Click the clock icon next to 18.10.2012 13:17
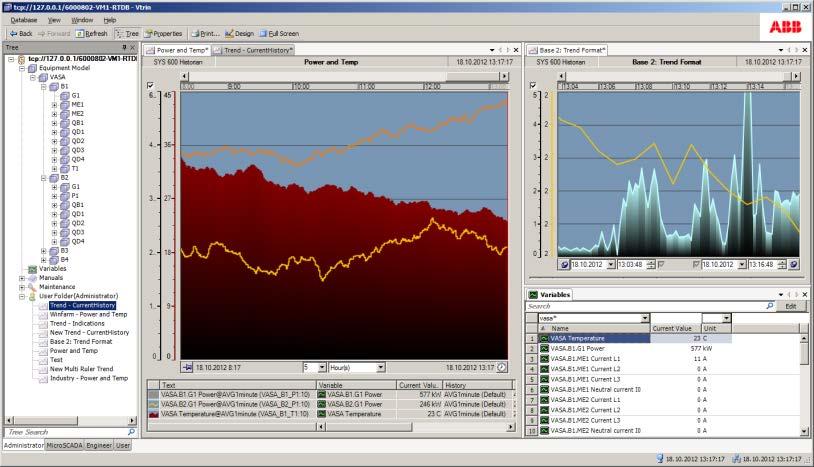The width and height of the screenshot is (814, 467). 502,367
